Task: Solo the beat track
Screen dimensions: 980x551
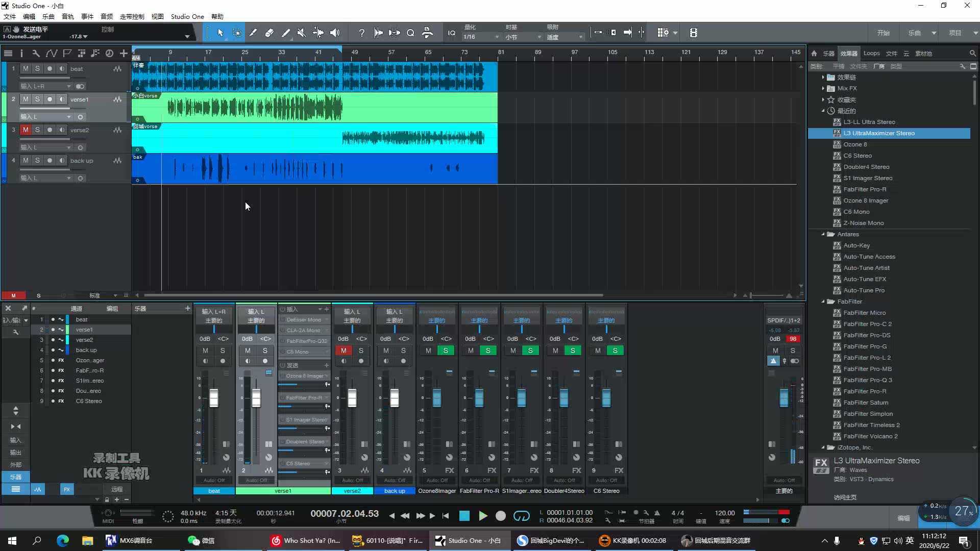Action: pyautogui.click(x=37, y=68)
